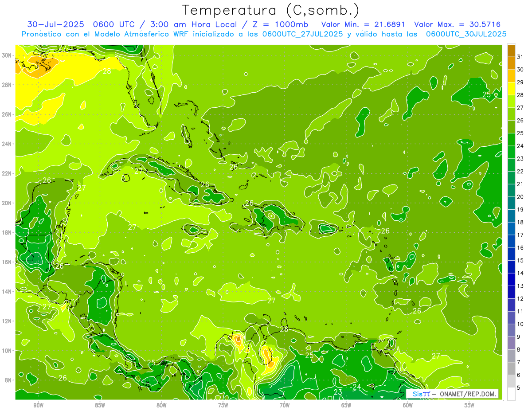Click the '23' contour label over Venezuela
Image resolution: width=532 pixels, height=411 pixels.
pos(338,392)
